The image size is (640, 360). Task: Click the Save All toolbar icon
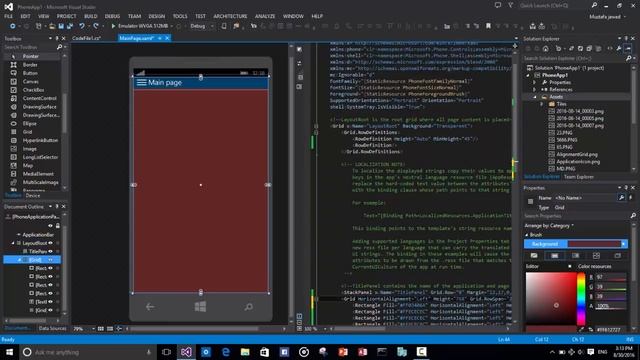click(70, 26)
